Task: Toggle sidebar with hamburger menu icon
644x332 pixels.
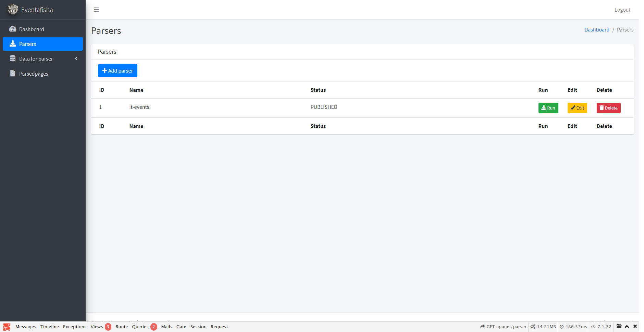Action: click(96, 10)
